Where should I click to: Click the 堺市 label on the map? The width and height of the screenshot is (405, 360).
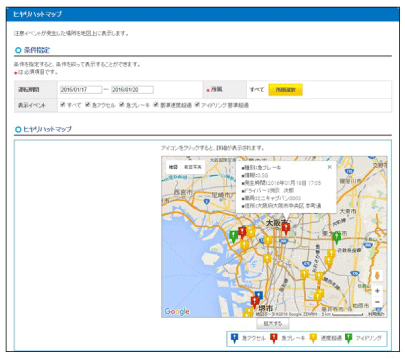click(266, 308)
